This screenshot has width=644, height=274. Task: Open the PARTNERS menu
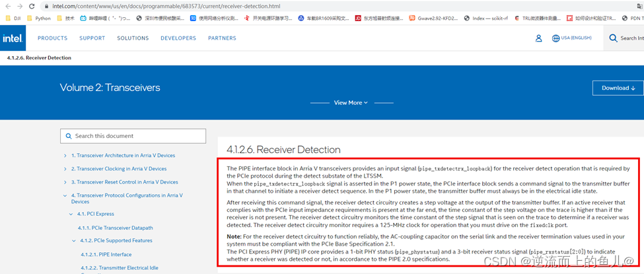click(x=222, y=38)
